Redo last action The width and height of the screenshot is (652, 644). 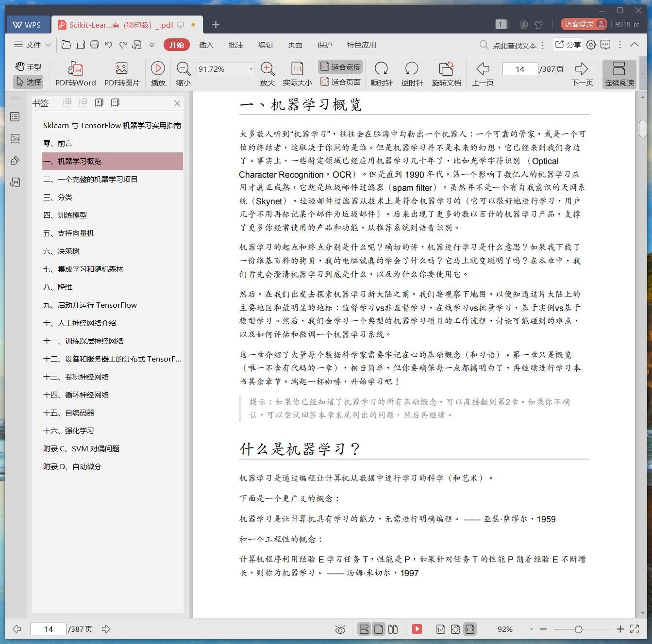pyautogui.click(x=123, y=45)
